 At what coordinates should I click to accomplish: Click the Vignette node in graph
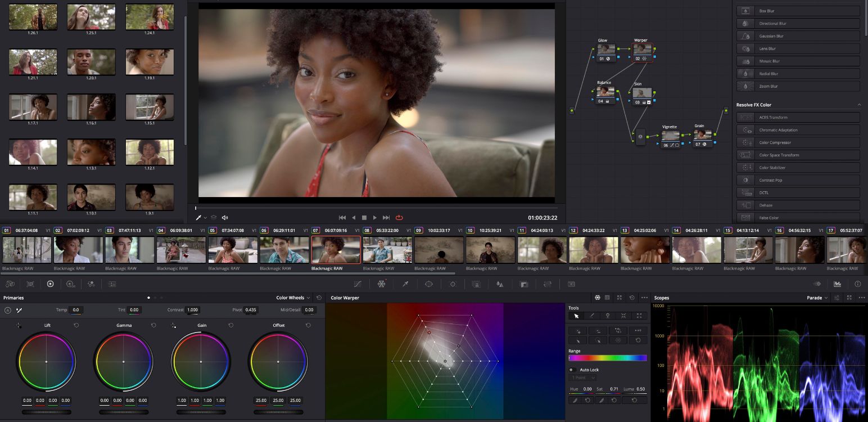[x=670, y=137]
